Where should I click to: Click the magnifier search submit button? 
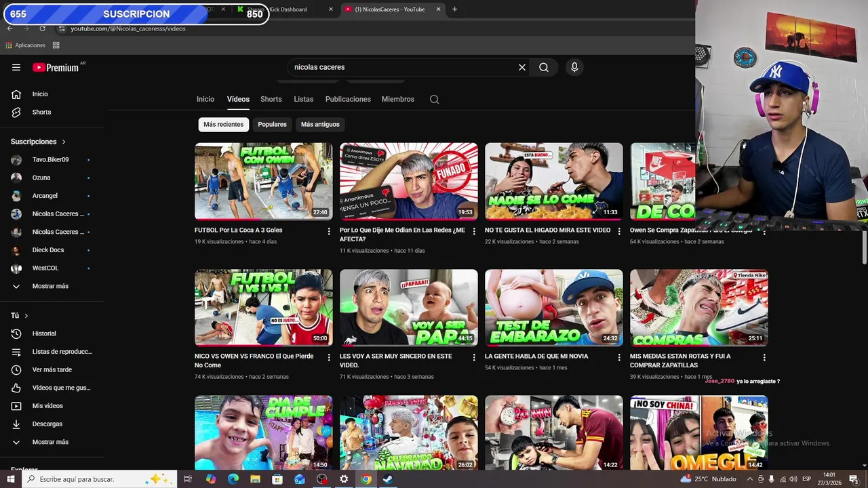point(544,67)
